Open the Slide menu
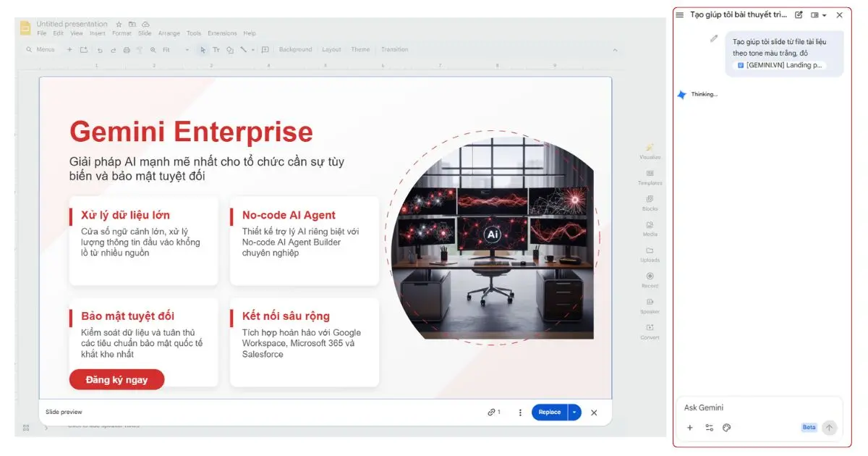Image resolution: width=868 pixels, height=456 pixels. 145,33
